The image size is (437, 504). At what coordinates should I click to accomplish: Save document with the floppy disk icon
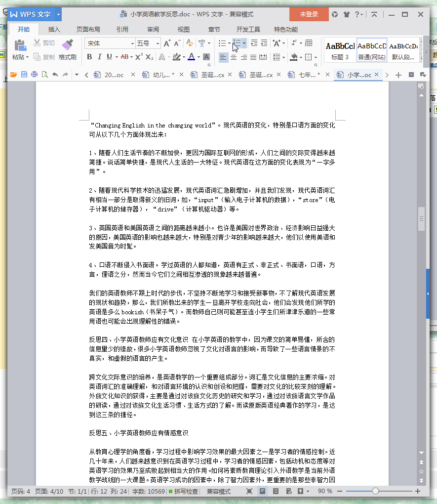pyautogui.click(x=24, y=75)
